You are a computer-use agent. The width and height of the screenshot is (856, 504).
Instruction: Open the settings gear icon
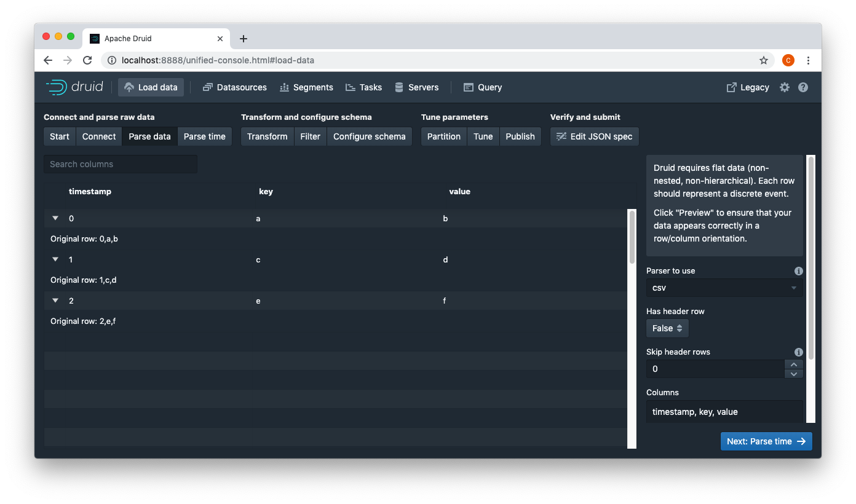[x=785, y=87]
